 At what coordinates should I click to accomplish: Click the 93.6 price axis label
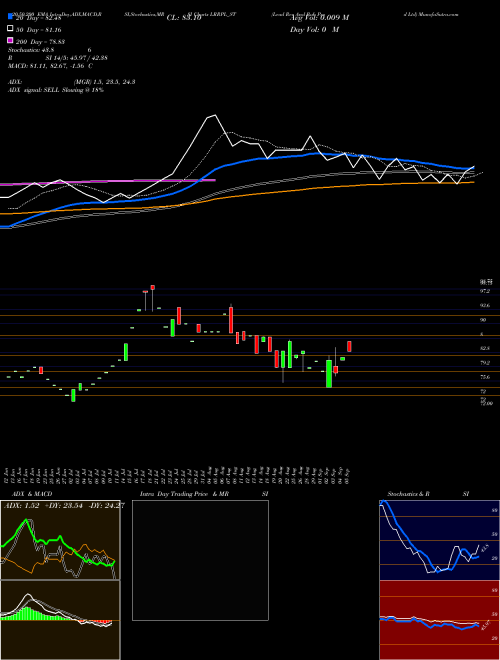click(485, 306)
